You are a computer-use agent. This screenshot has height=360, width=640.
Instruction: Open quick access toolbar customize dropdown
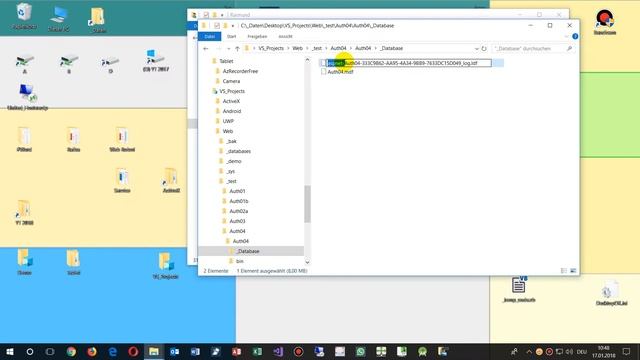coord(233,26)
